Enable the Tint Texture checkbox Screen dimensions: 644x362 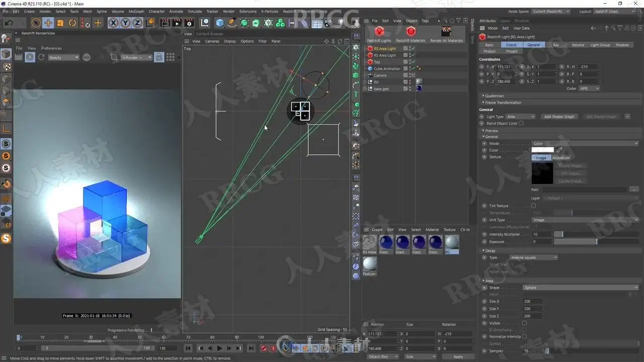click(533, 206)
